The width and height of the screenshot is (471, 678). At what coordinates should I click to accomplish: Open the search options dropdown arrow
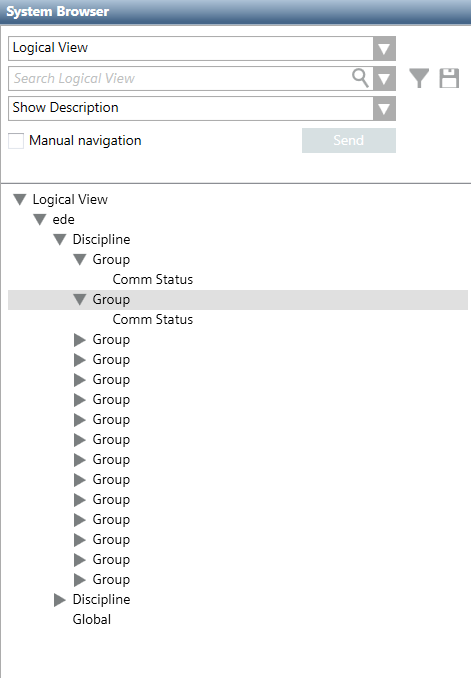(384, 79)
